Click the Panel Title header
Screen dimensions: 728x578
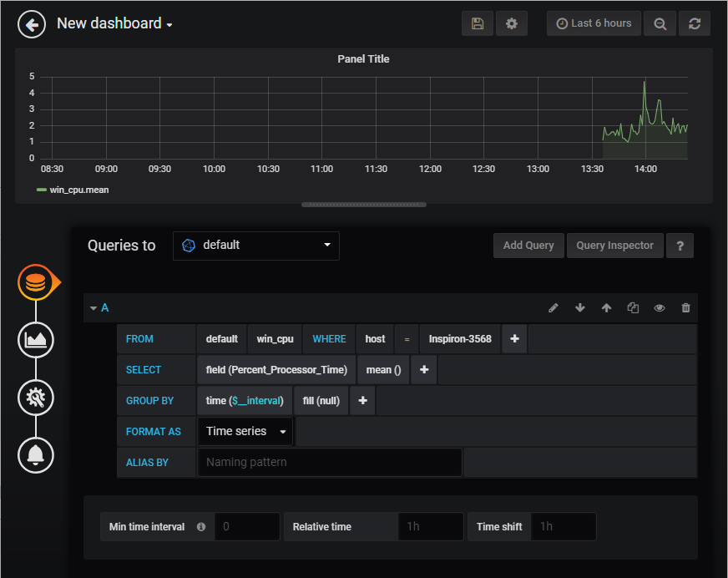click(x=363, y=59)
